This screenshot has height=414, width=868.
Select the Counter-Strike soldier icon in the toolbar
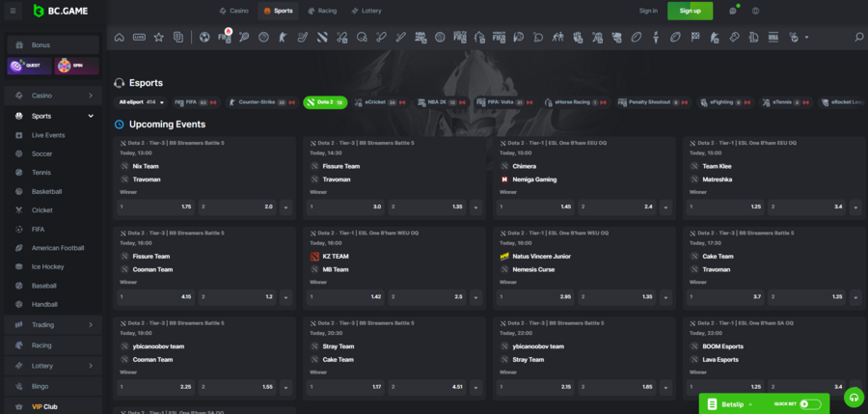click(283, 37)
